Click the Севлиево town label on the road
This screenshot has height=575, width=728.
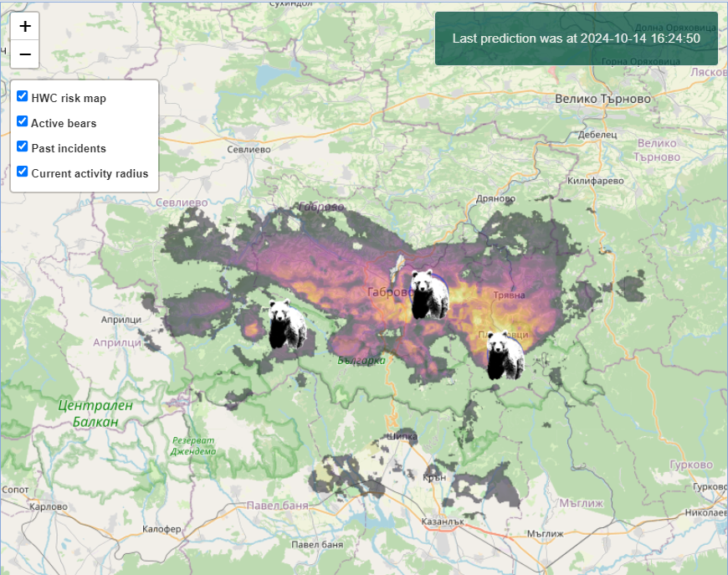point(249,149)
